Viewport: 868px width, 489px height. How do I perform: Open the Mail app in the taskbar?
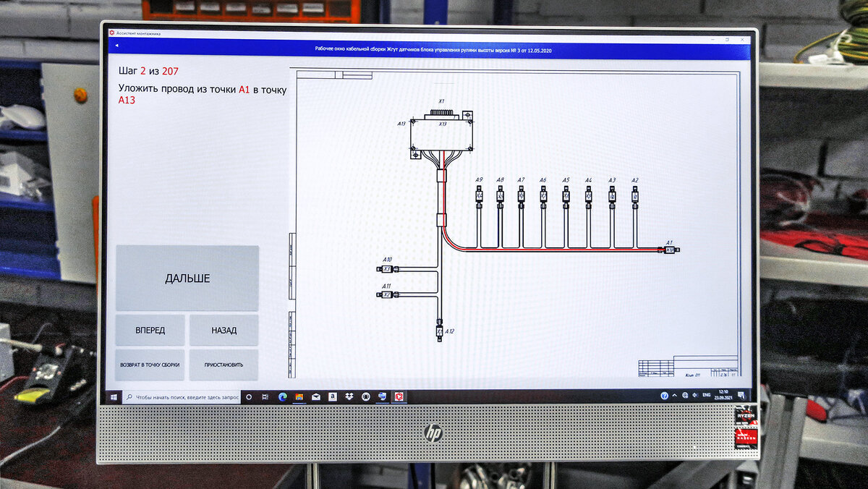click(x=316, y=397)
